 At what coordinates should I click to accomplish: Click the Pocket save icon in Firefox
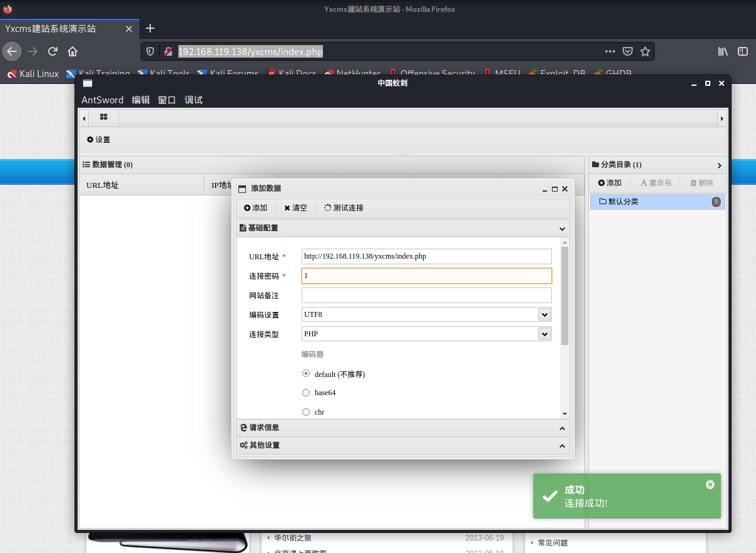(628, 51)
